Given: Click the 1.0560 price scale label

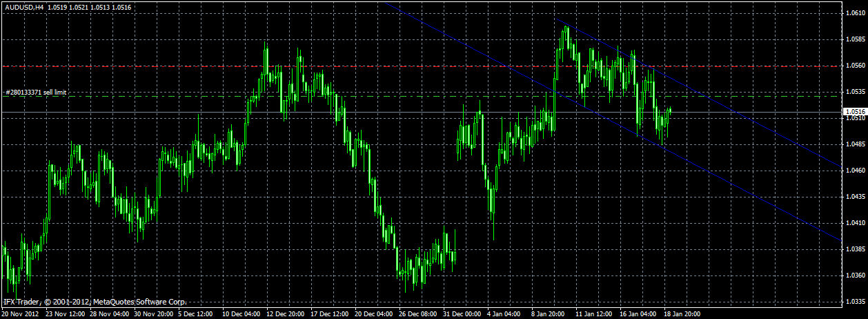Looking at the screenshot, I should [x=854, y=66].
